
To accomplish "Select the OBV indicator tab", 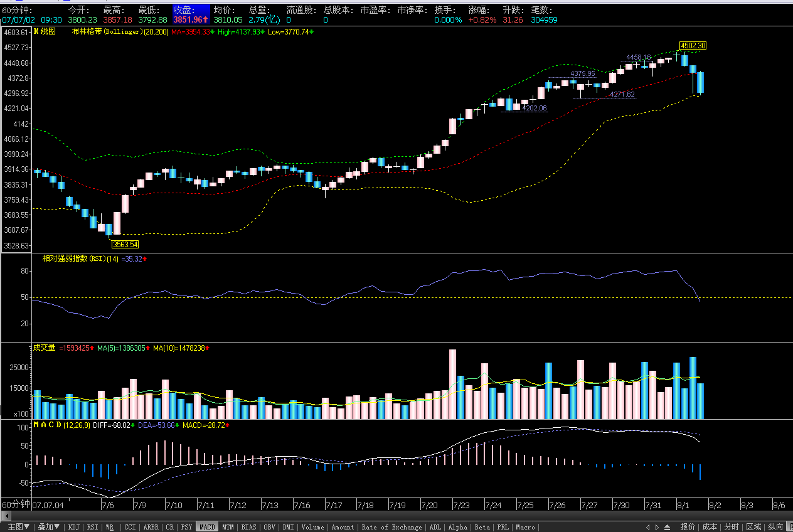I will tap(269, 528).
